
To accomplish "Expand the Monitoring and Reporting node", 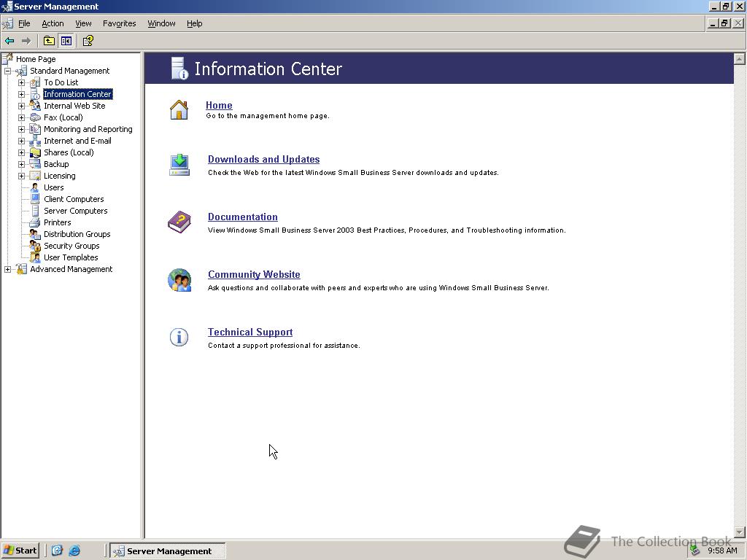I will pyautogui.click(x=21, y=129).
